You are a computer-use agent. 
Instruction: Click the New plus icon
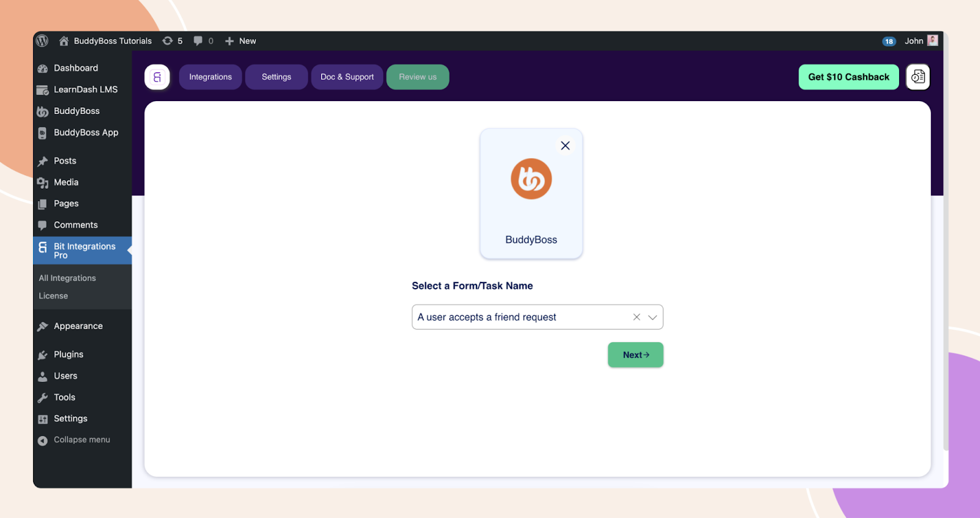(229, 41)
